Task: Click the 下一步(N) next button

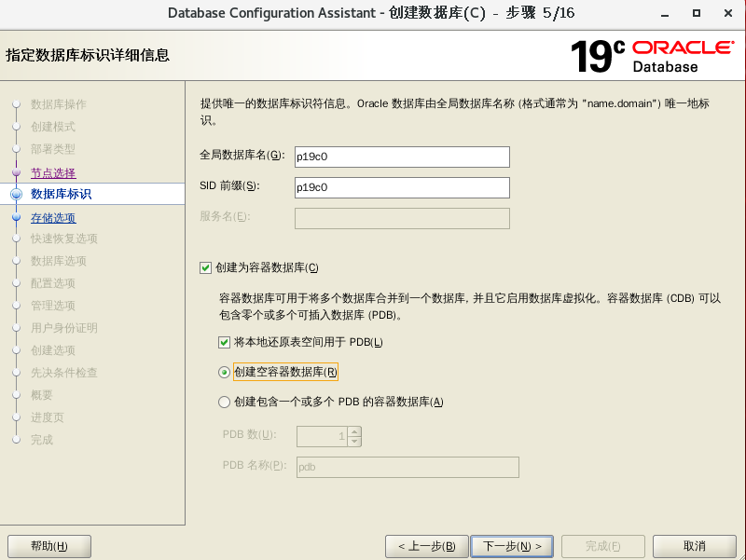Action: coord(512,546)
